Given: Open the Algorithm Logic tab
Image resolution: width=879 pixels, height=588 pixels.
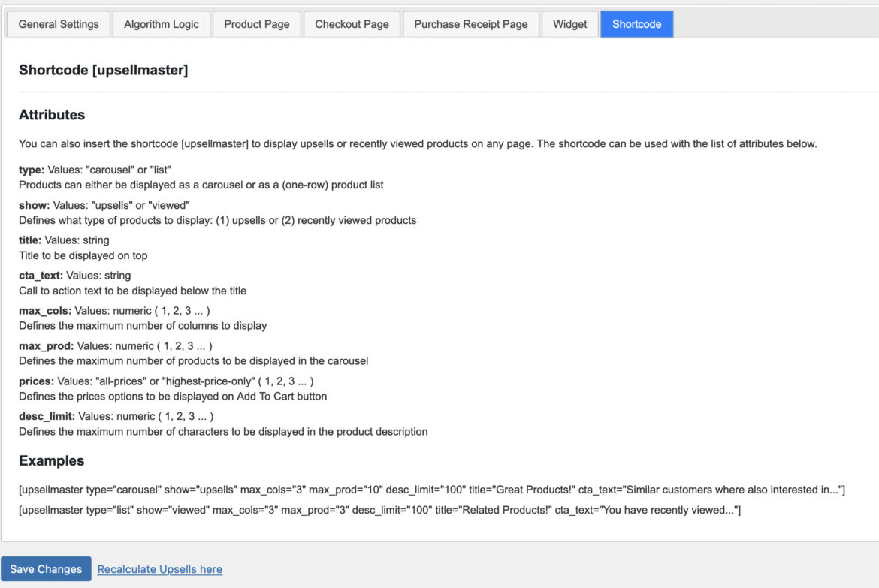Looking at the screenshot, I should [161, 23].
